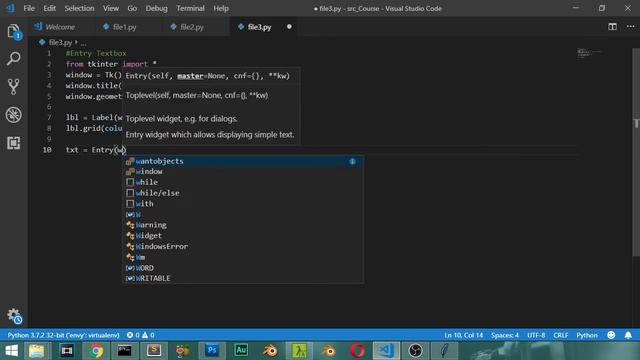
Task: Click the info icon on wantobjects suggestion
Action: pyautogui.click(x=352, y=161)
